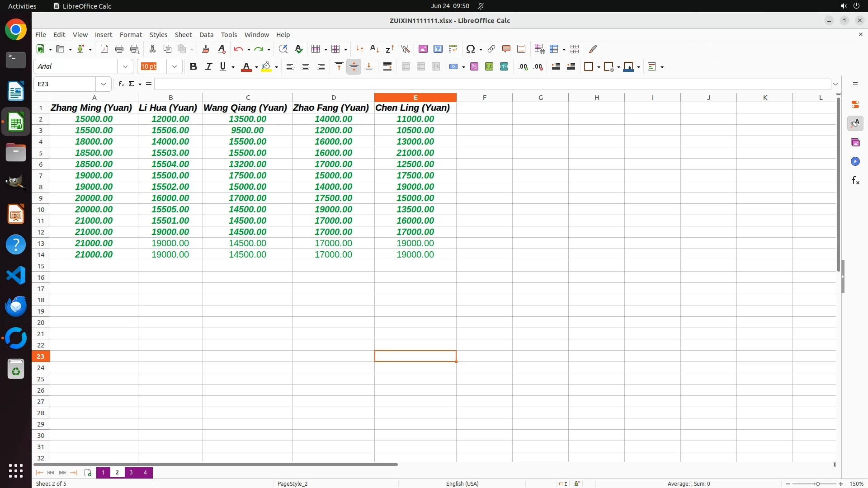
Task: Click the Select Function sigma button
Action: tap(131, 84)
